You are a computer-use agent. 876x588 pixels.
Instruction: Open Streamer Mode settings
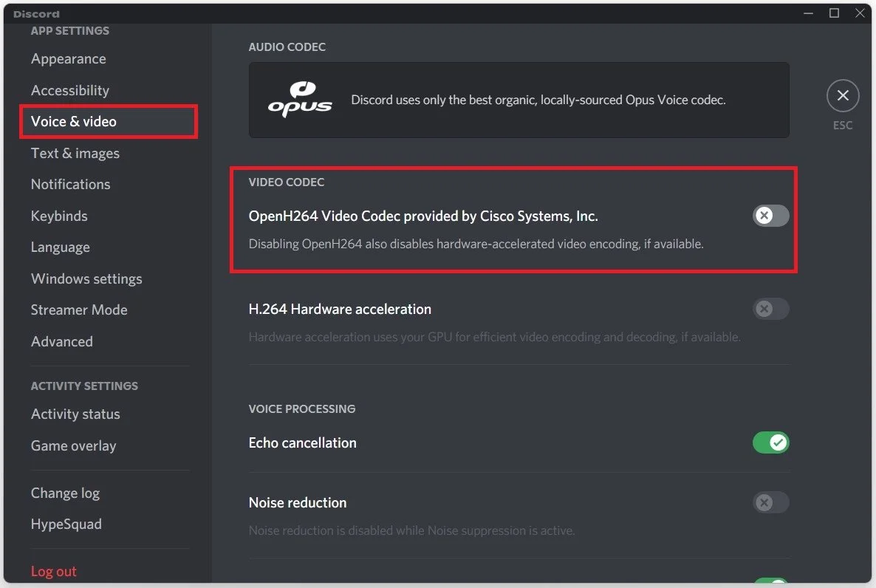click(x=79, y=310)
